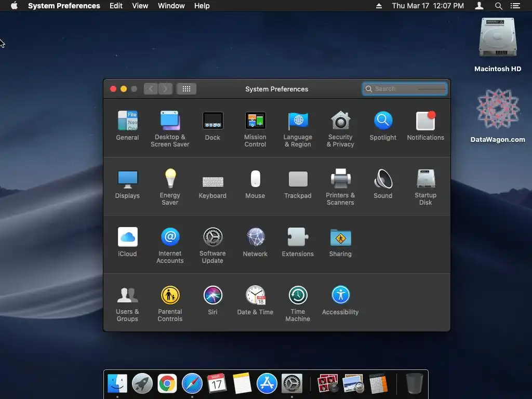The width and height of the screenshot is (532, 399).
Task: Open Energy Saver pane
Action: coord(170,187)
